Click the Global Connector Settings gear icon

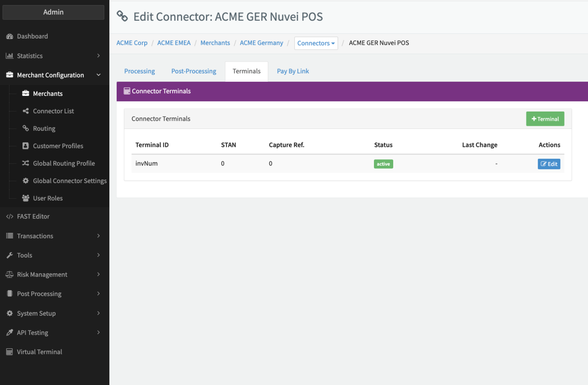click(x=26, y=181)
